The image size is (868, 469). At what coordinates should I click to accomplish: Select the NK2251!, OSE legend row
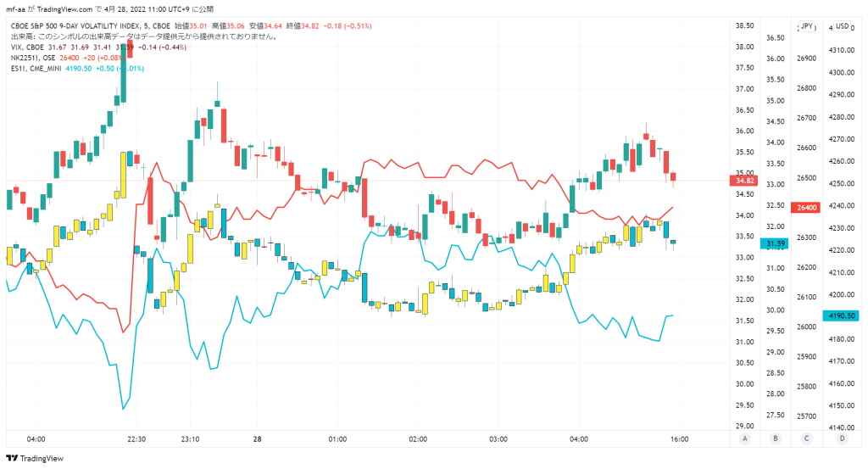point(67,58)
